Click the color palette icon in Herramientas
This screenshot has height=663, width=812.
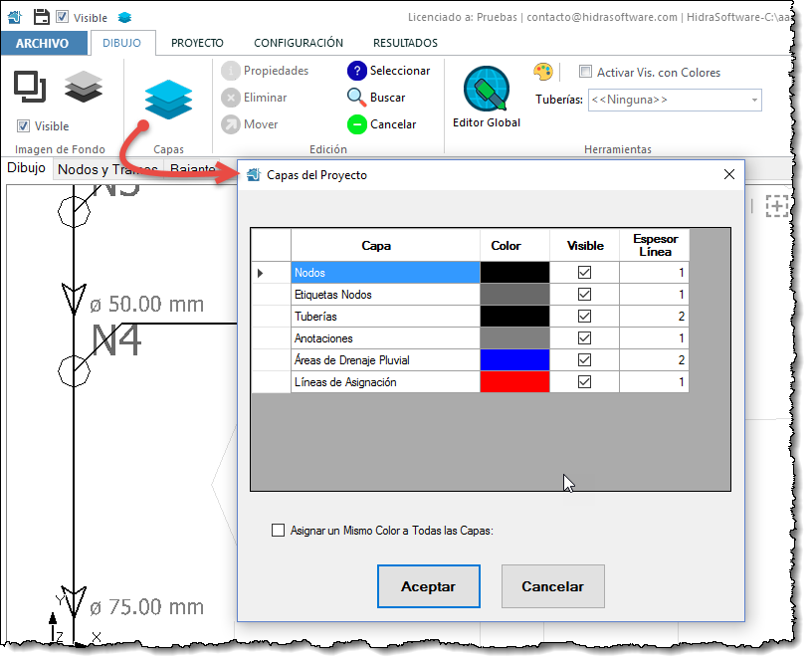(x=542, y=72)
